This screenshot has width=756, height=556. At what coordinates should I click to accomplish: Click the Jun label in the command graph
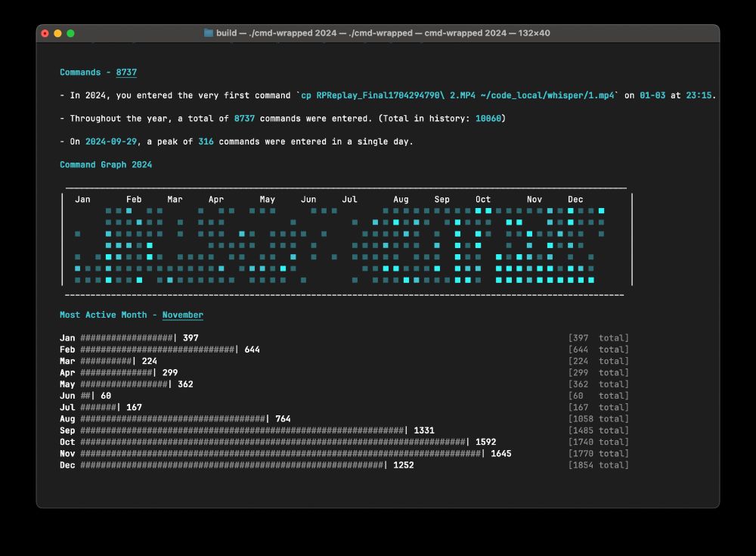click(308, 200)
